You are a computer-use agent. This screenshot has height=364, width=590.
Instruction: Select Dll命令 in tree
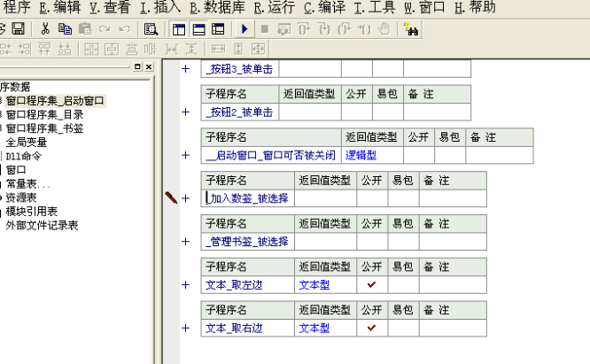(23, 156)
